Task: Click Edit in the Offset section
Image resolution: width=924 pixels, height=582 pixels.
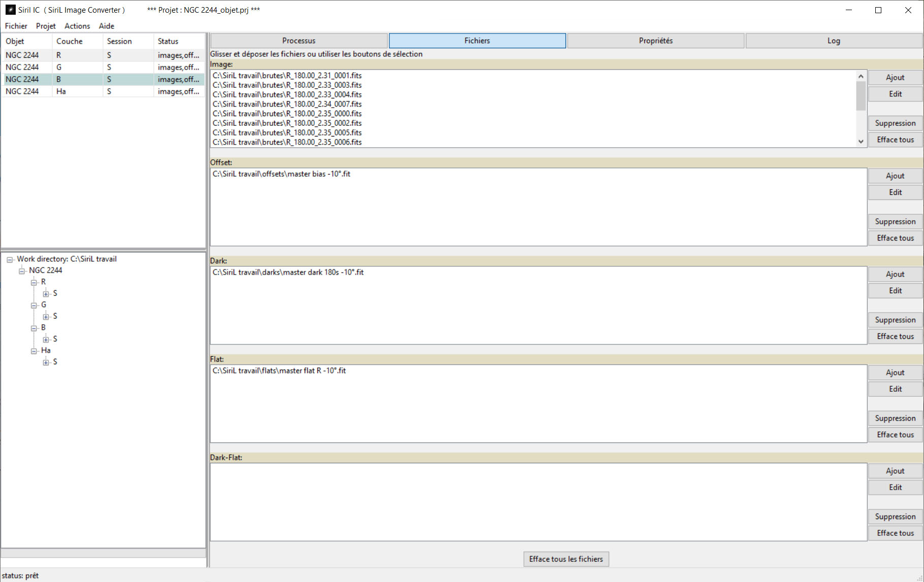Action: tap(895, 192)
